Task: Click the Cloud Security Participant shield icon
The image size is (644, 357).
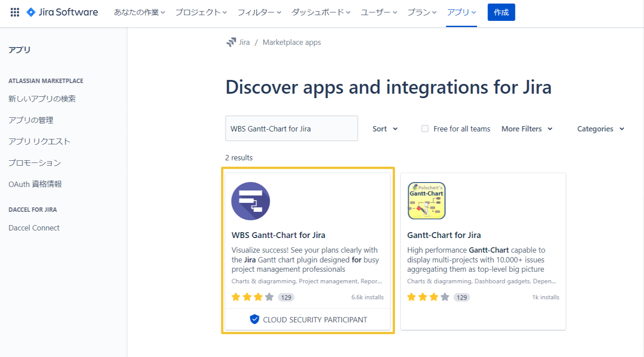Action: 254,319
